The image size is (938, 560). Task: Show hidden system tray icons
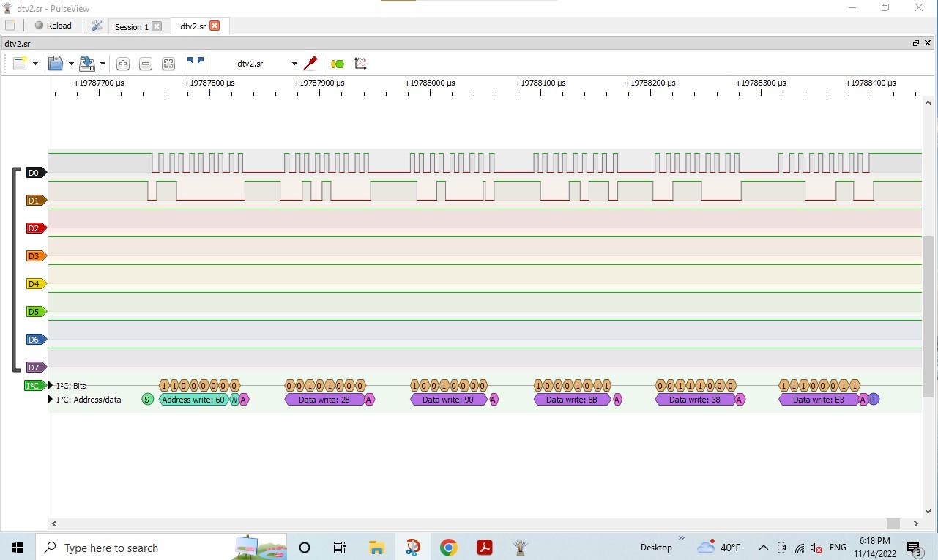pyautogui.click(x=763, y=548)
